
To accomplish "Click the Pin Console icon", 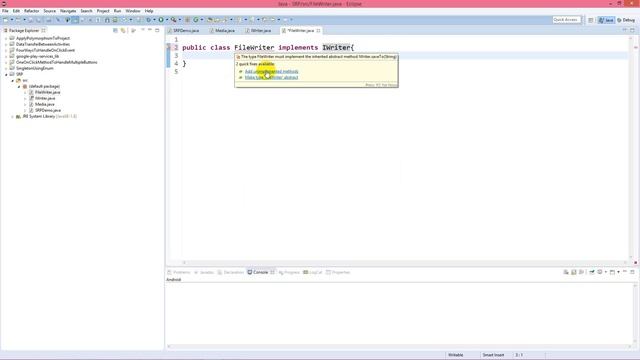I will 592,272.
